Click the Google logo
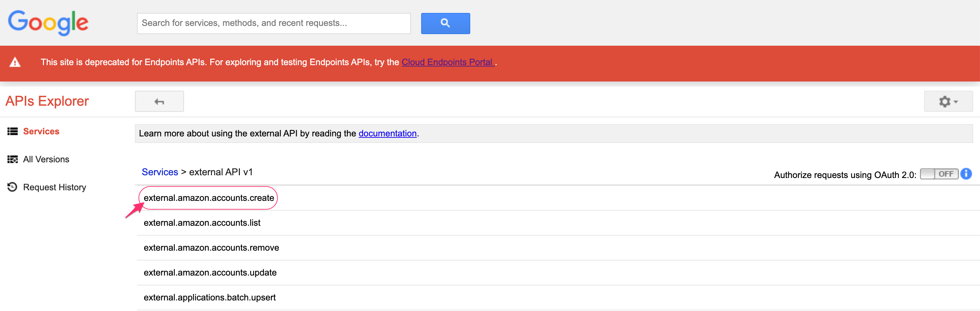The height and width of the screenshot is (311, 980). coord(48,23)
